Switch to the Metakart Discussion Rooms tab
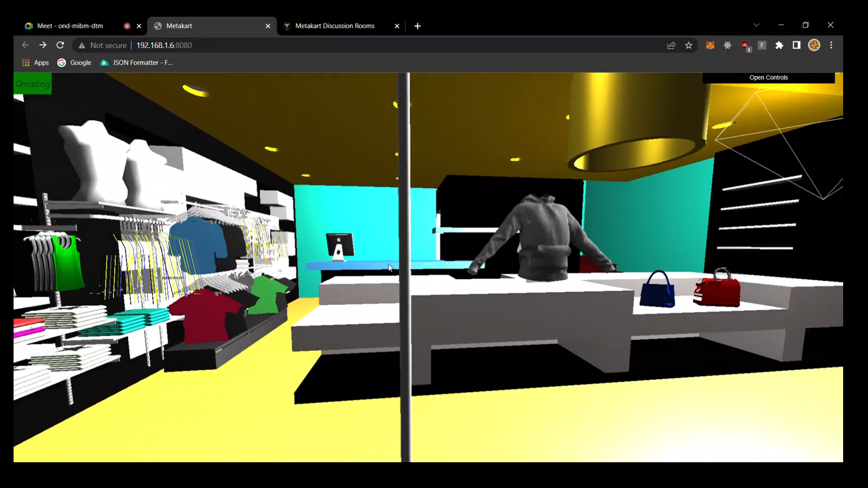Screen dimensions: 868x488 (335, 26)
